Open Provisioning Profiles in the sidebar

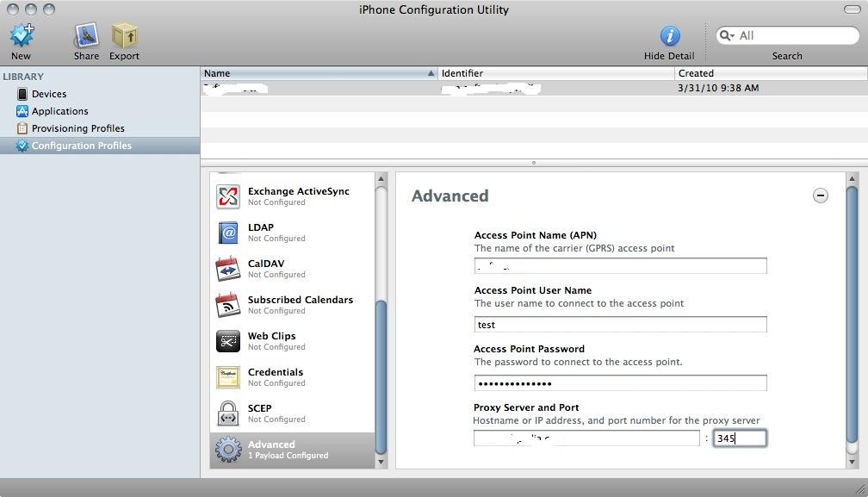[x=100, y=128]
